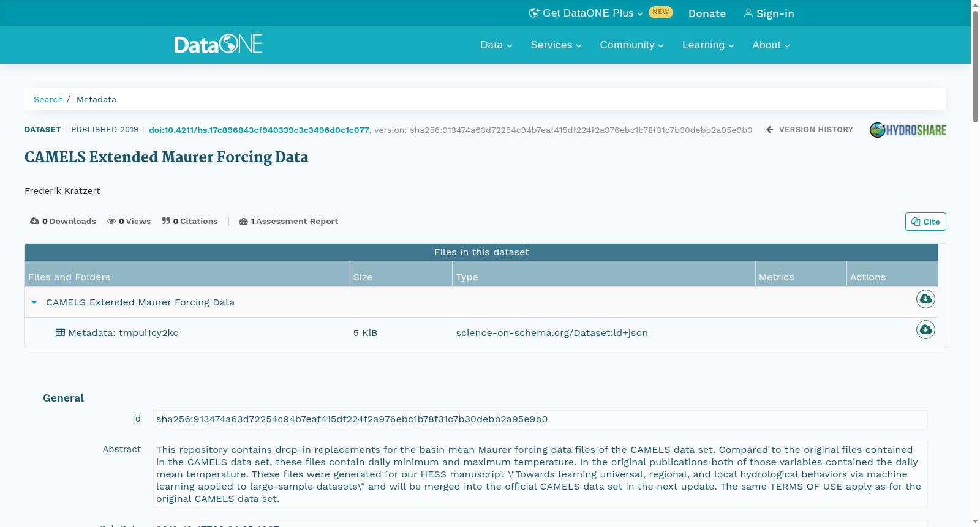The height and width of the screenshot is (527, 980).
Task: Expand the Learning navigation menu
Action: coord(708,45)
